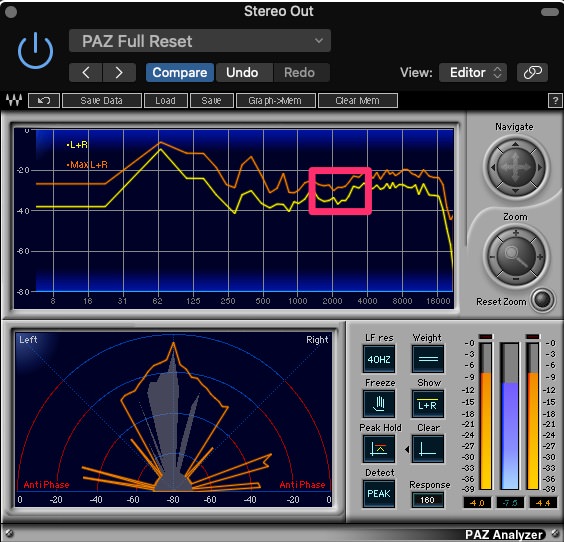Click the Reset Zoom round button

pyautogui.click(x=543, y=299)
